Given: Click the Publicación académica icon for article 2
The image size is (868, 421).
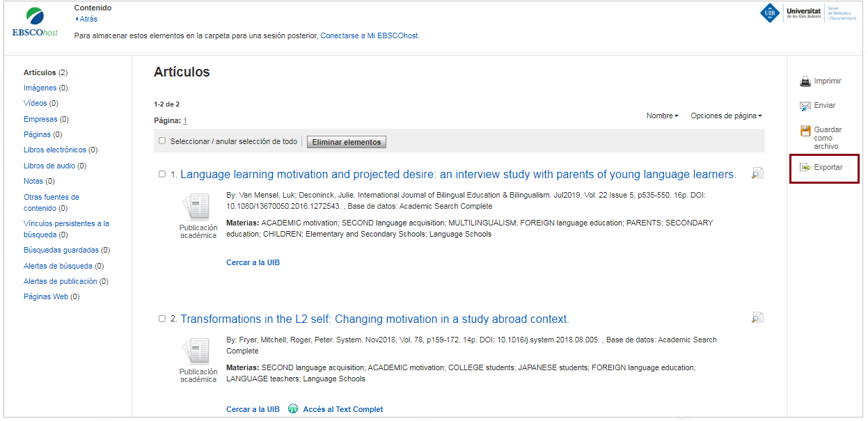Looking at the screenshot, I should (196, 351).
